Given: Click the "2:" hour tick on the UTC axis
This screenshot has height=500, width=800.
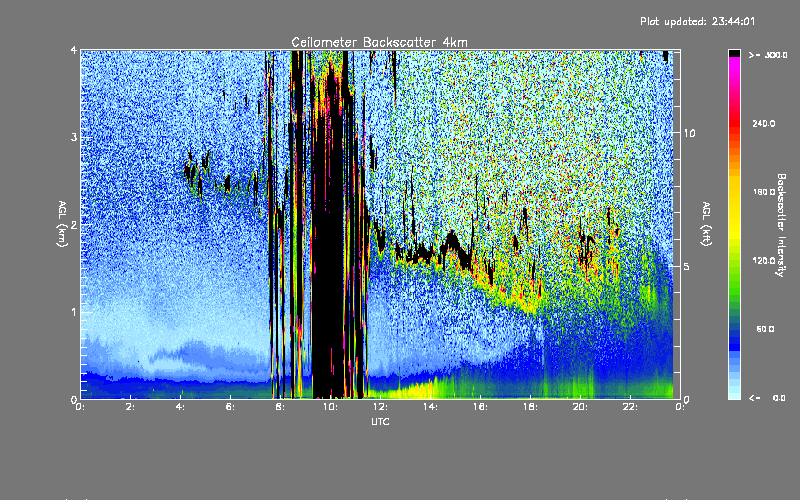Looking at the screenshot, I should coord(131,407).
